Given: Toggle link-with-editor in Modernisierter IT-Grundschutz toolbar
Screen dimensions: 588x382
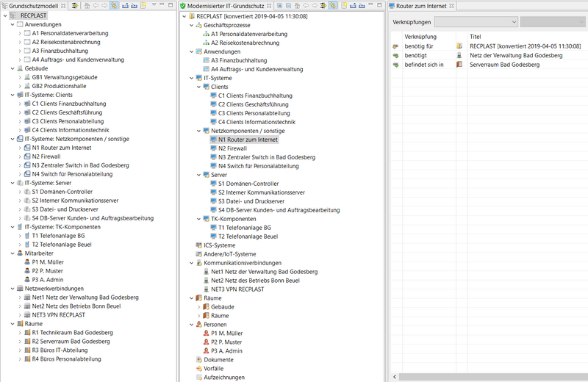Looking at the screenshot, I should tap(332, 6).
